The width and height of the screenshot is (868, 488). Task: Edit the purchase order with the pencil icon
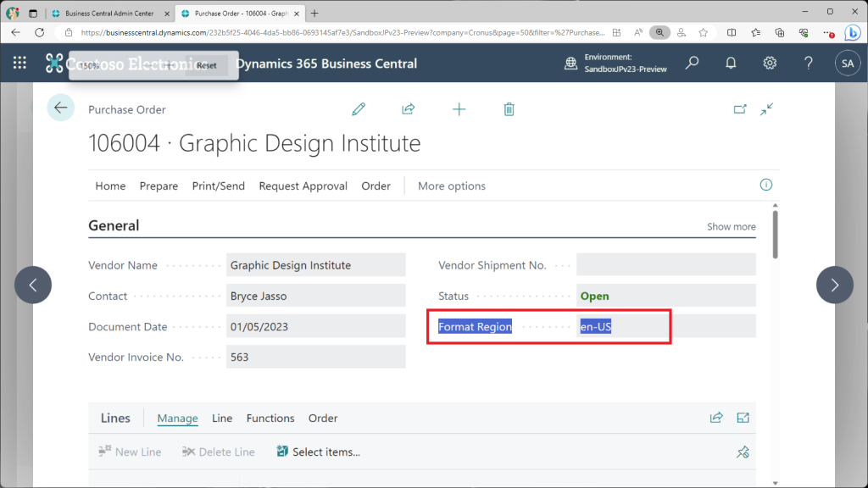pos(359,109)
